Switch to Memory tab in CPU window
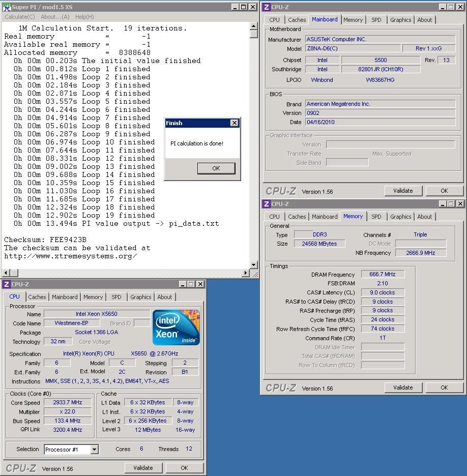The width and height of the screenshot is (467, 476). [93, 297]
